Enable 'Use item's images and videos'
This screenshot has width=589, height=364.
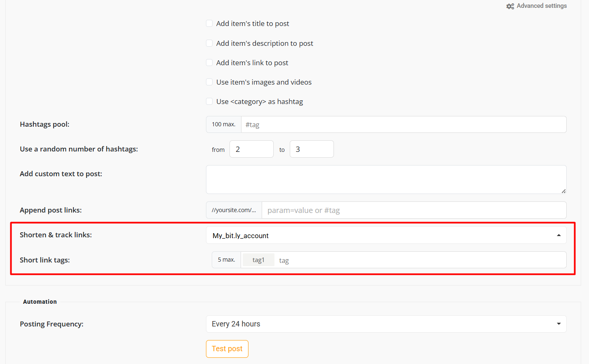[209, 82]
